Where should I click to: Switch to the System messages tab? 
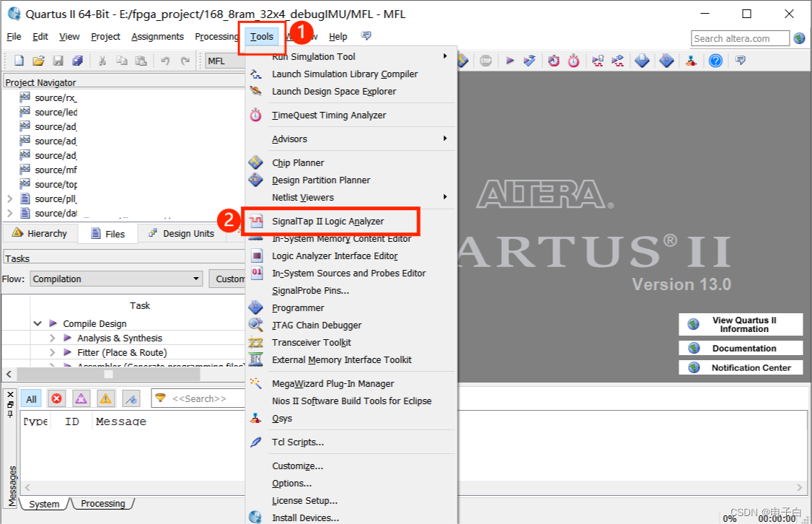[44, 504]
